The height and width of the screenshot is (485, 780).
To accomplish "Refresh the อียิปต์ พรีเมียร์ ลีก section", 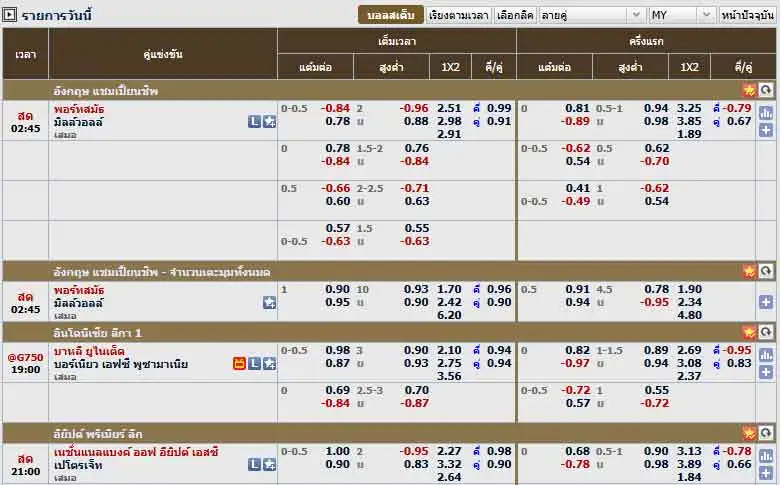I will [x=765, y=433].
